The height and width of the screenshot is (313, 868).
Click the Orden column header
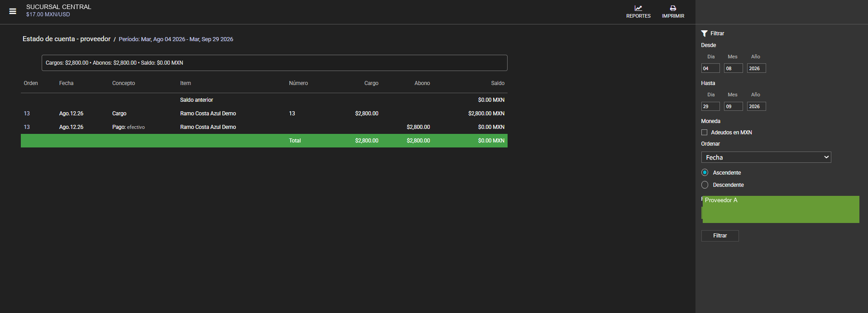[31, 83]
